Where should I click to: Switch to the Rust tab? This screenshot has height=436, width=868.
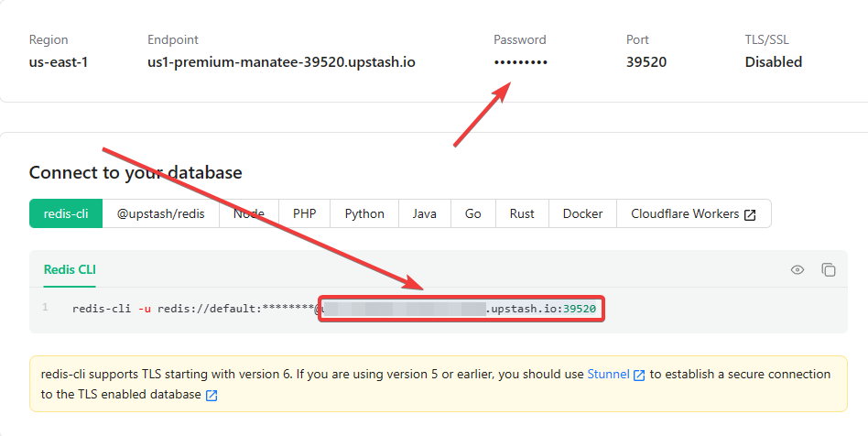[x=522, y=213]
